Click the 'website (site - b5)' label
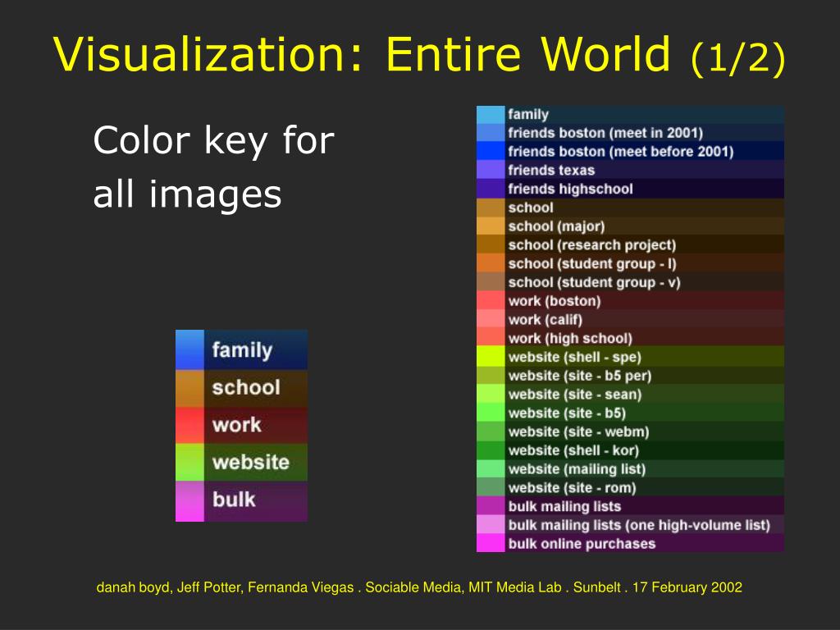 click(x=567, y=413)
